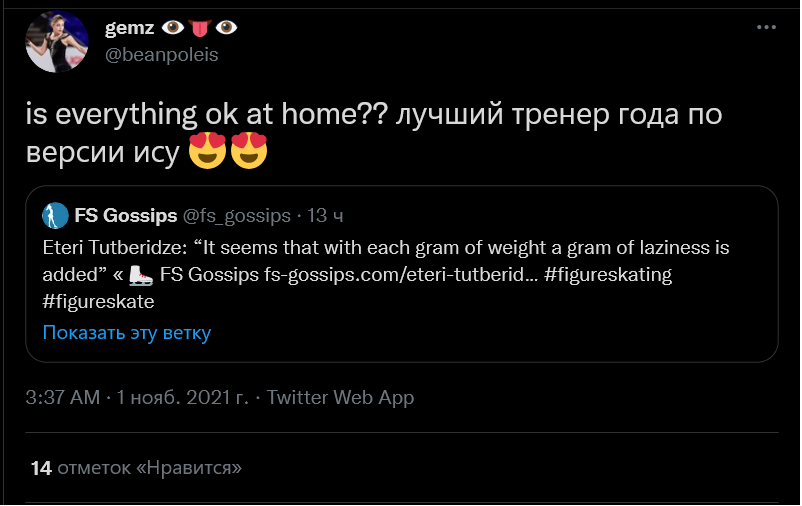802x506 pixels.
Task: Open the Twitter Web App source link
Action: [x=340, y=397]
